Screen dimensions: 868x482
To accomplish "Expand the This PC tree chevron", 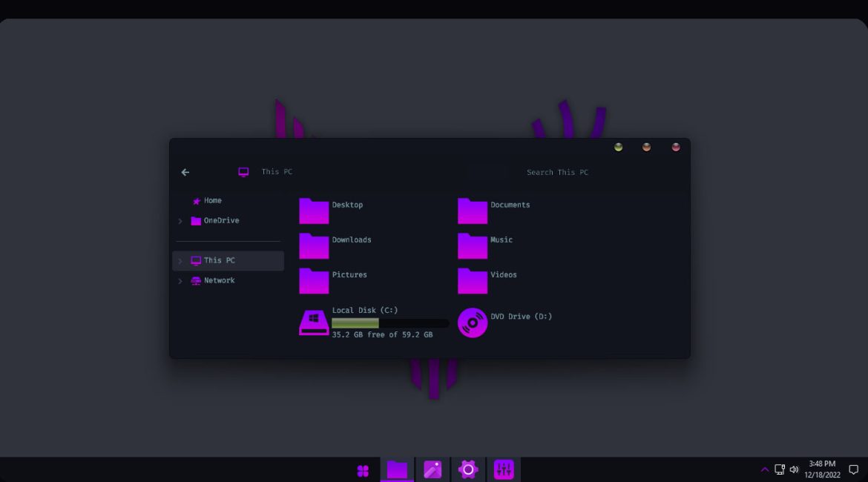I will point(180,261).
